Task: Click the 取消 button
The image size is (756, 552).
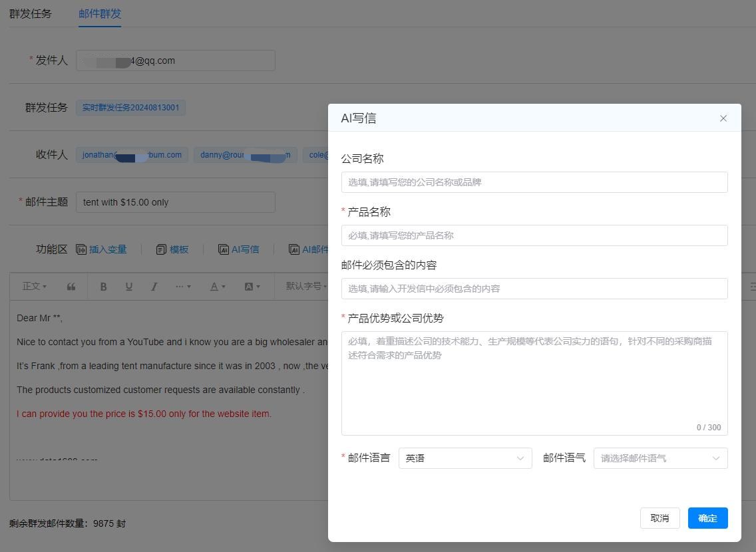Action: (660, 518)
